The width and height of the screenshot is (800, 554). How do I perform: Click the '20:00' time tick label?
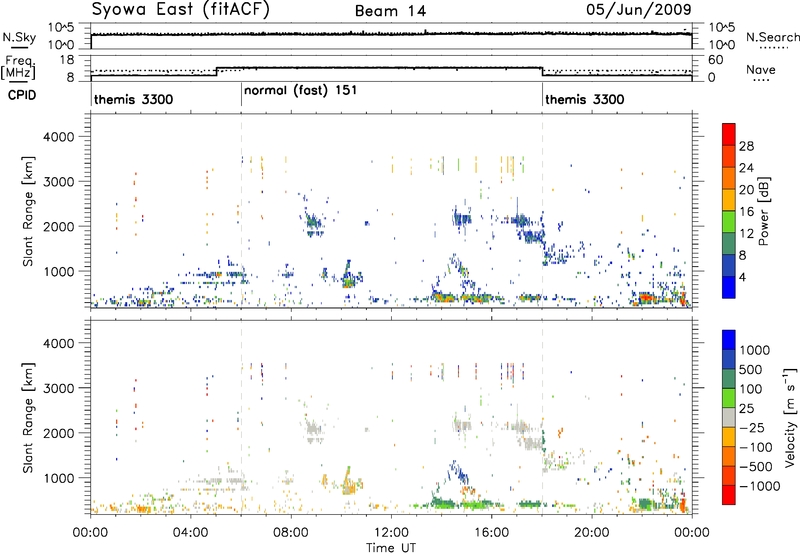tap(592, 533)
